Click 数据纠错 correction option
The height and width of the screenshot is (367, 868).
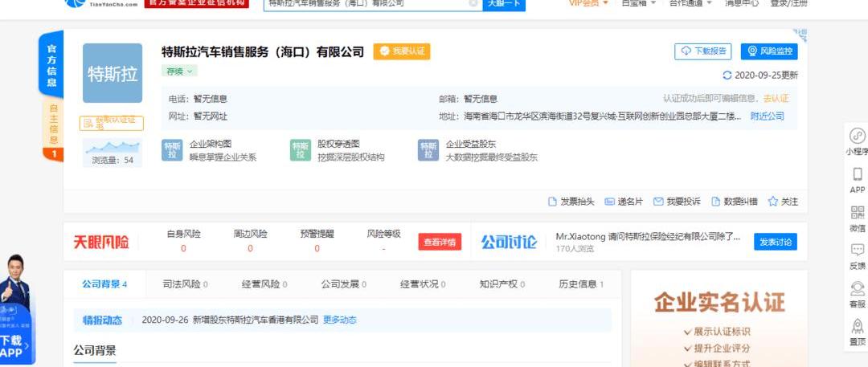734,202
